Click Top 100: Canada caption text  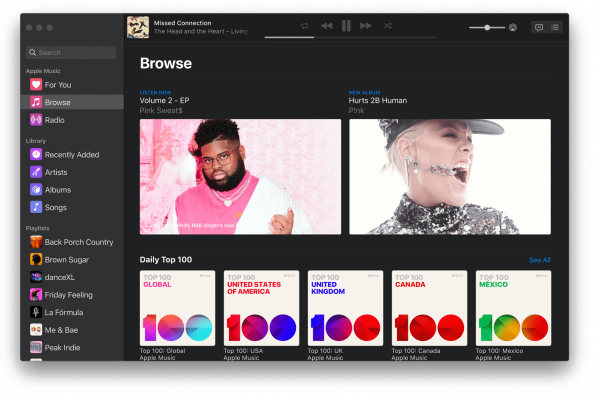click(416, 351)
